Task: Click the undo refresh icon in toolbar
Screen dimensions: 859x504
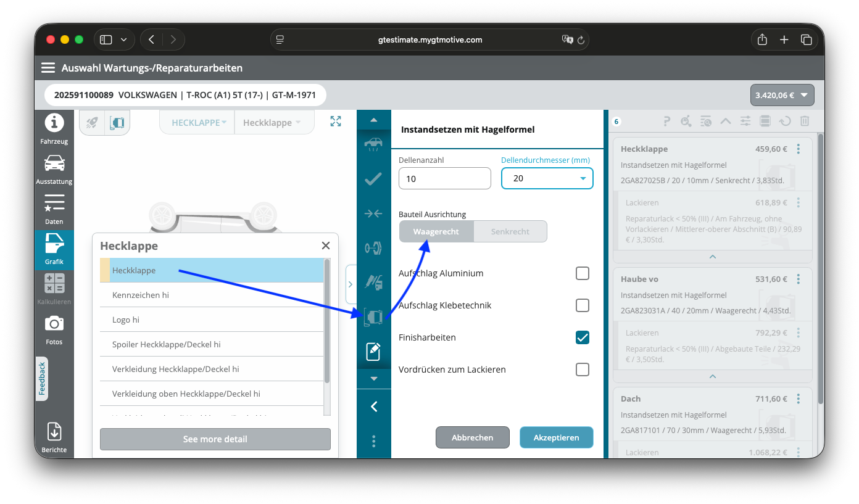Action: pos(785,122)
